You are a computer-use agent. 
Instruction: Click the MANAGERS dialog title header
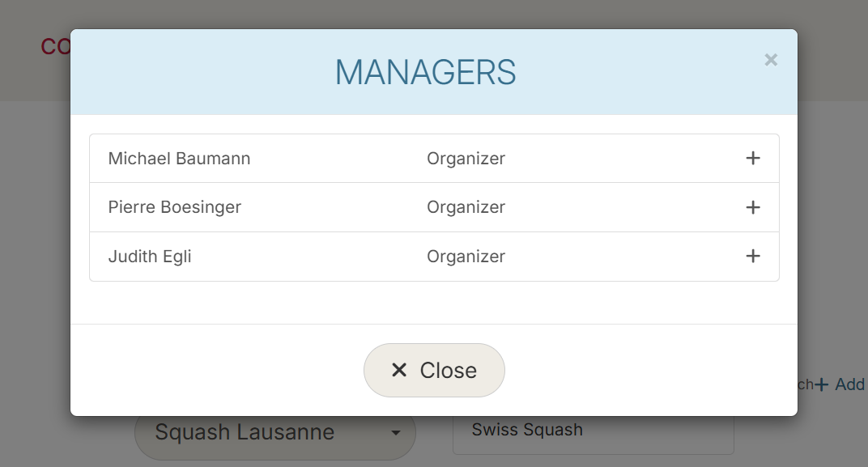427,71
